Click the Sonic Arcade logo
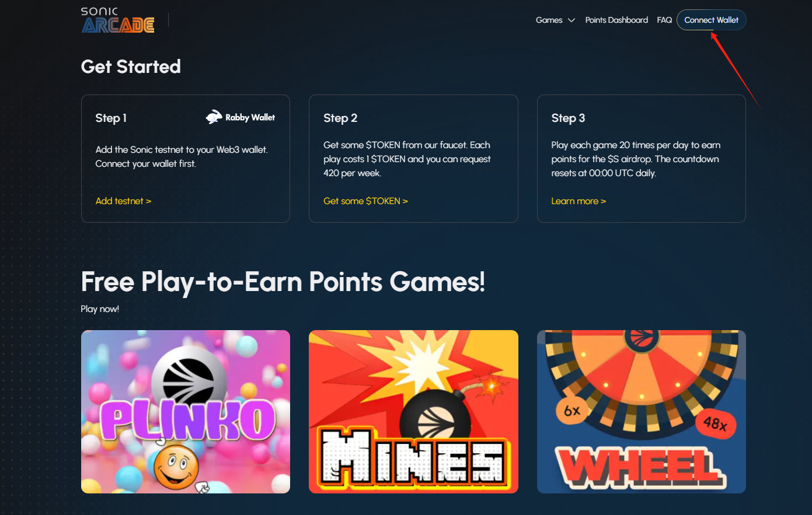This screenshot has width=812, height=515. tap(117, 20)
